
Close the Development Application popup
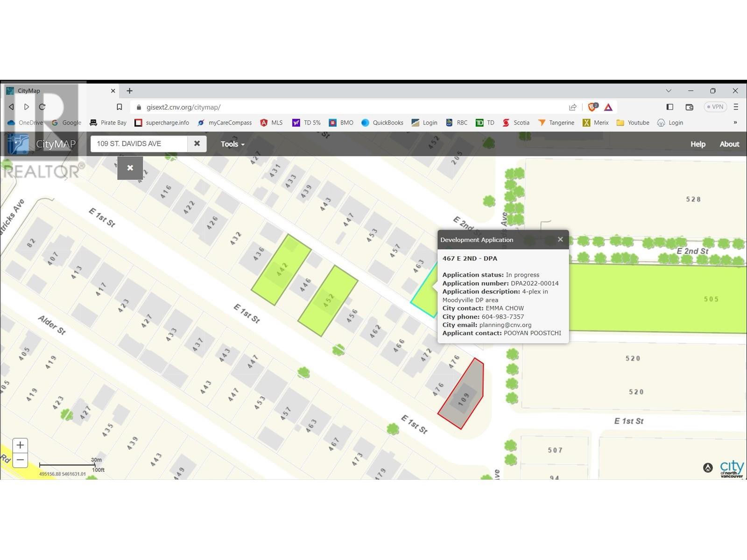(x=560, y=239)
